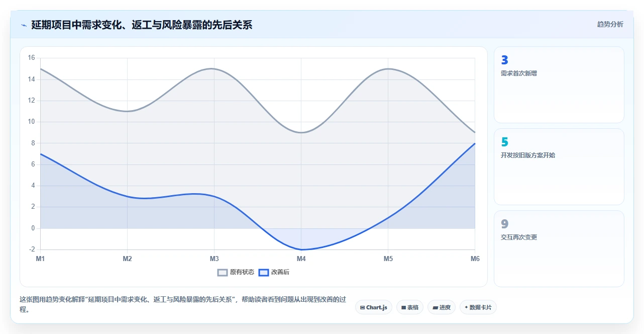
Task: Click the -2 y-axis tick label
Action: pyautogui.click(x=32, y=249)
